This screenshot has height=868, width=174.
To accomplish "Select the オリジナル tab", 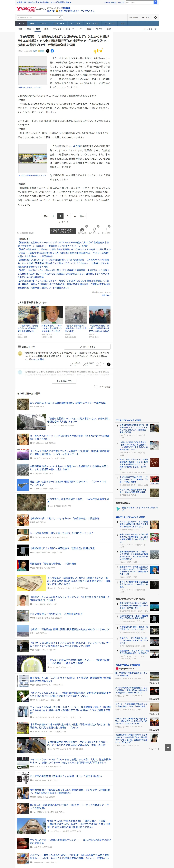I will 75,24.
